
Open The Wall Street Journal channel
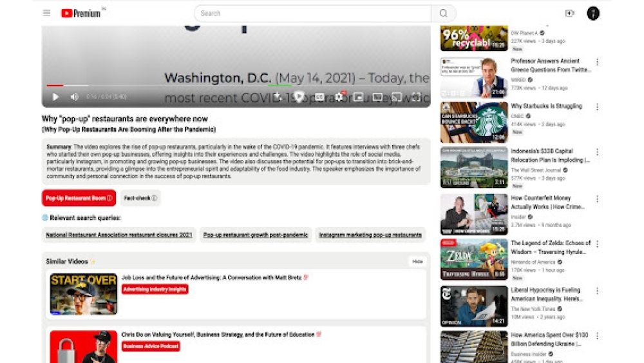(536, 170)
